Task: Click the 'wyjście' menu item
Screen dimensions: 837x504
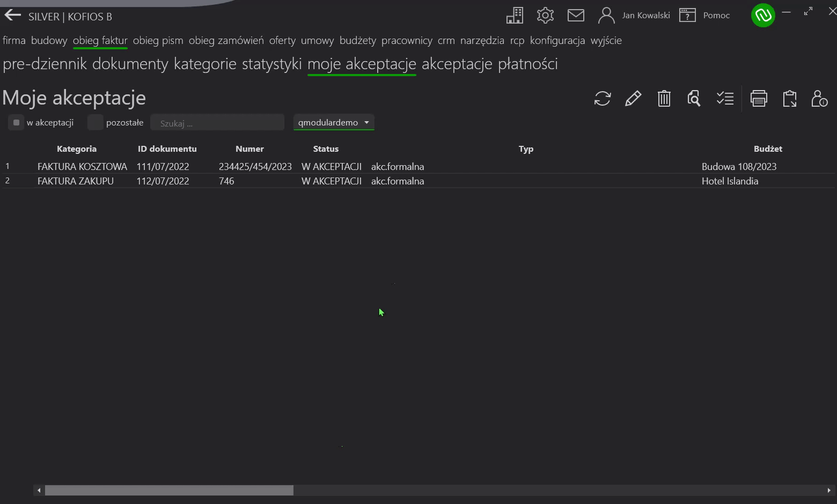Action: coord(606,40)
